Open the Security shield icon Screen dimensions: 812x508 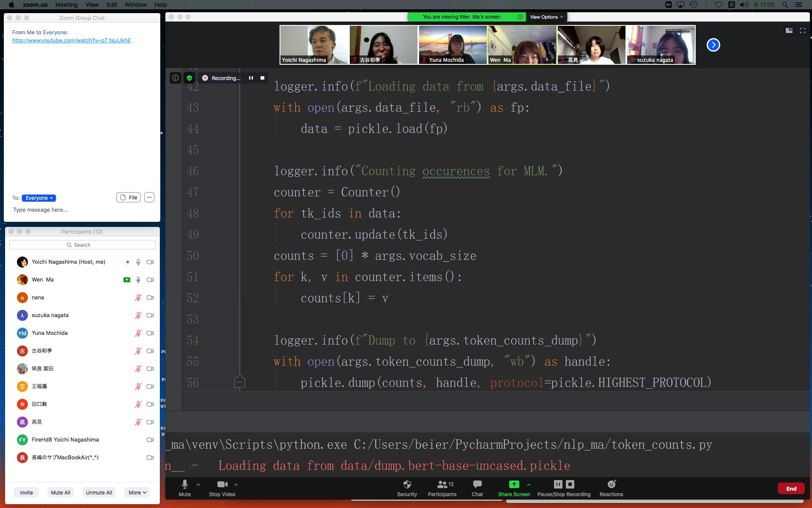pos(407,484)
